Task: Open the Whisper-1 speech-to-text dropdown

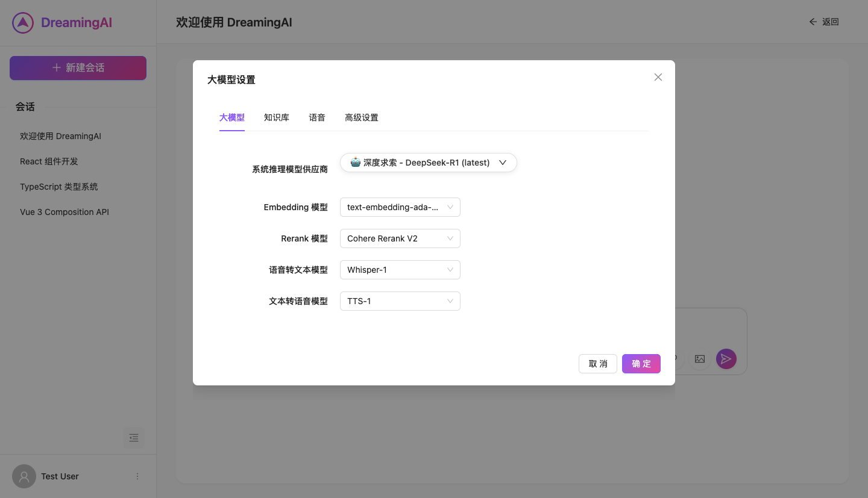Action: [x=400, y=269]
